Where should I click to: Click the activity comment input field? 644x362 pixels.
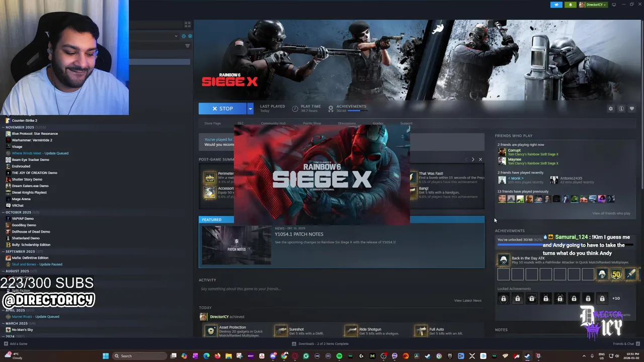341,289
